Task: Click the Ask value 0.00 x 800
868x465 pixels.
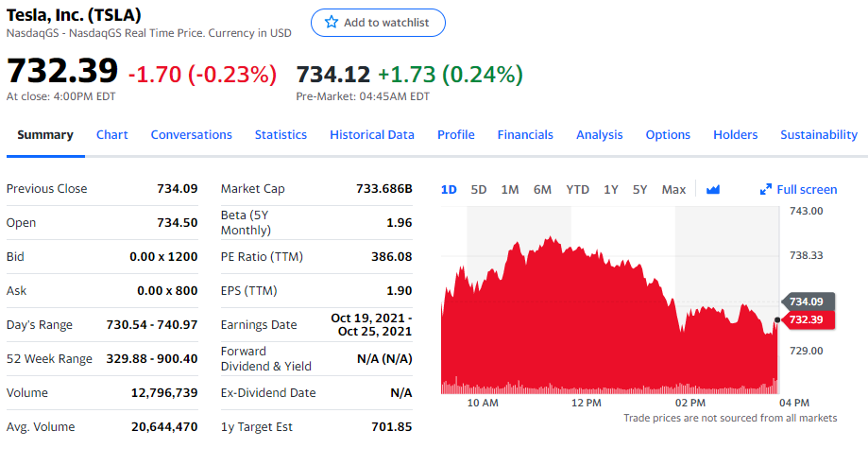Action: tap(167, 290)
